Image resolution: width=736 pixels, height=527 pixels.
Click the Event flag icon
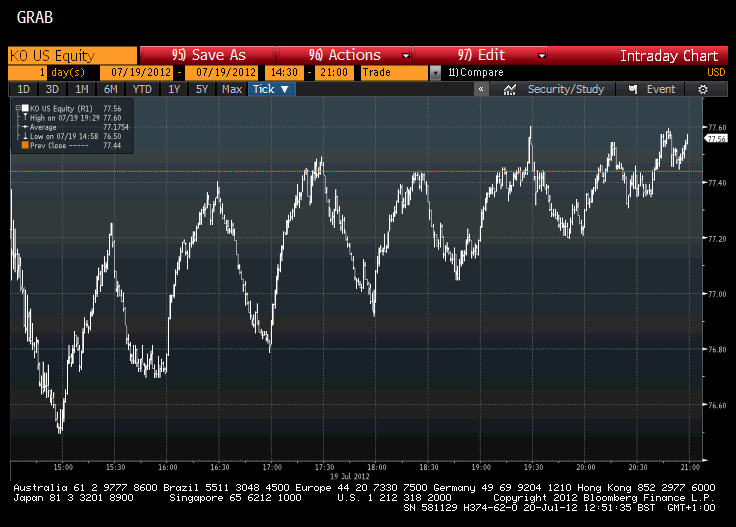[x=633, y=89]
